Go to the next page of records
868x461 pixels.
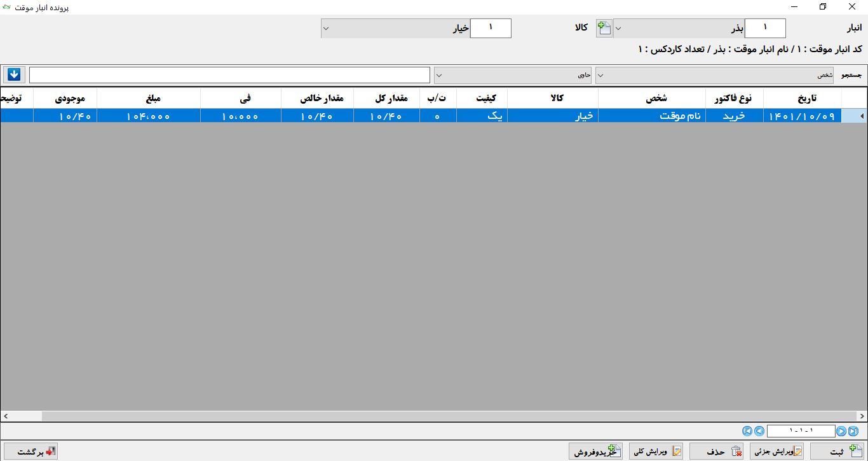(841, 431)
